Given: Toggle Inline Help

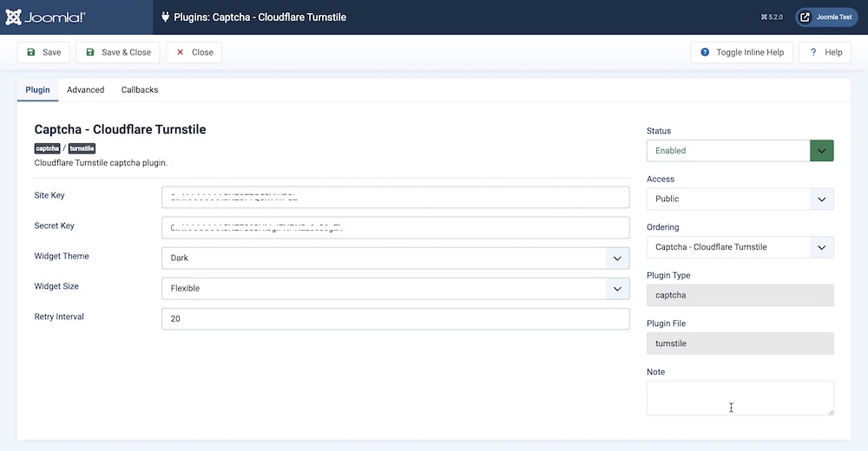Looking at the screenshot, I should 741,52.
